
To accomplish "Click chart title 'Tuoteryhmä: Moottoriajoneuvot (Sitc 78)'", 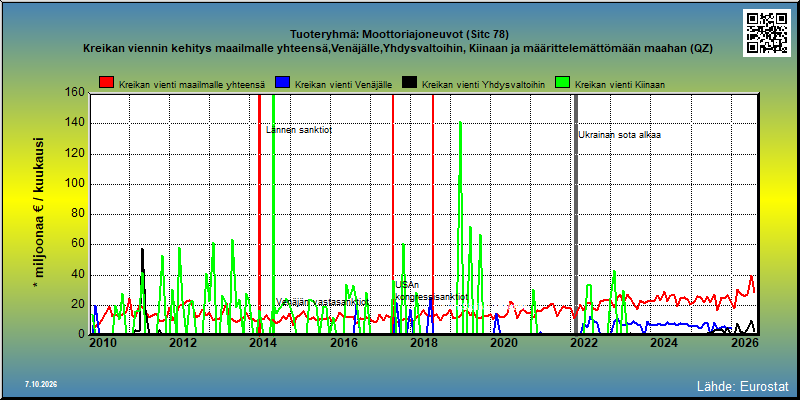I will (399, 35).
